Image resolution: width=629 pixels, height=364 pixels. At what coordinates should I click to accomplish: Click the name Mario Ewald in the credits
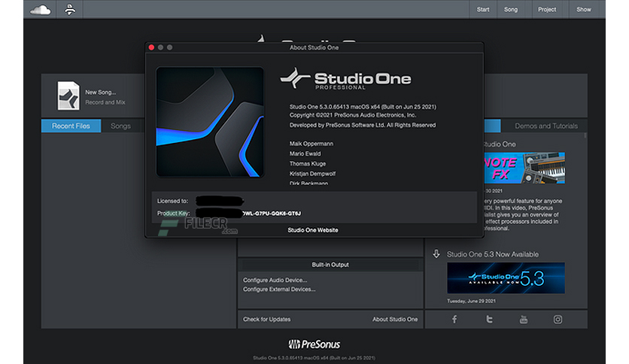pos(305,153)
